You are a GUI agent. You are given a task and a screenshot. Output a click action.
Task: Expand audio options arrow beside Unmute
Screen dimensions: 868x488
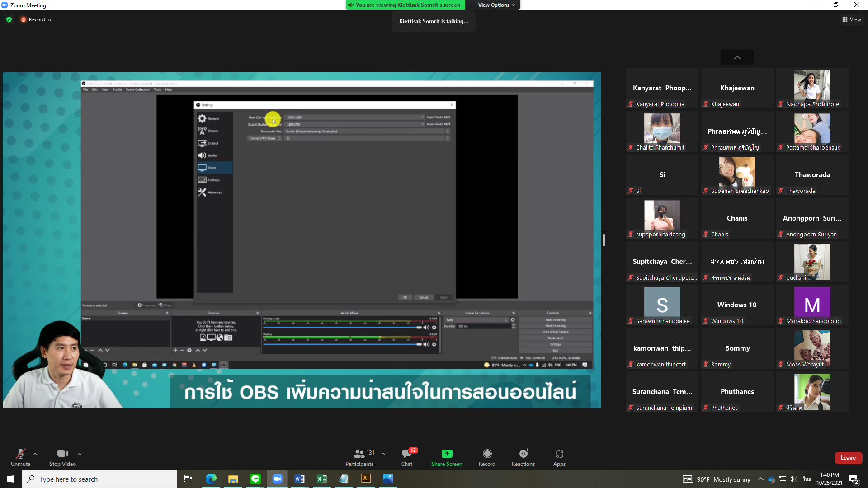point(35,454)
